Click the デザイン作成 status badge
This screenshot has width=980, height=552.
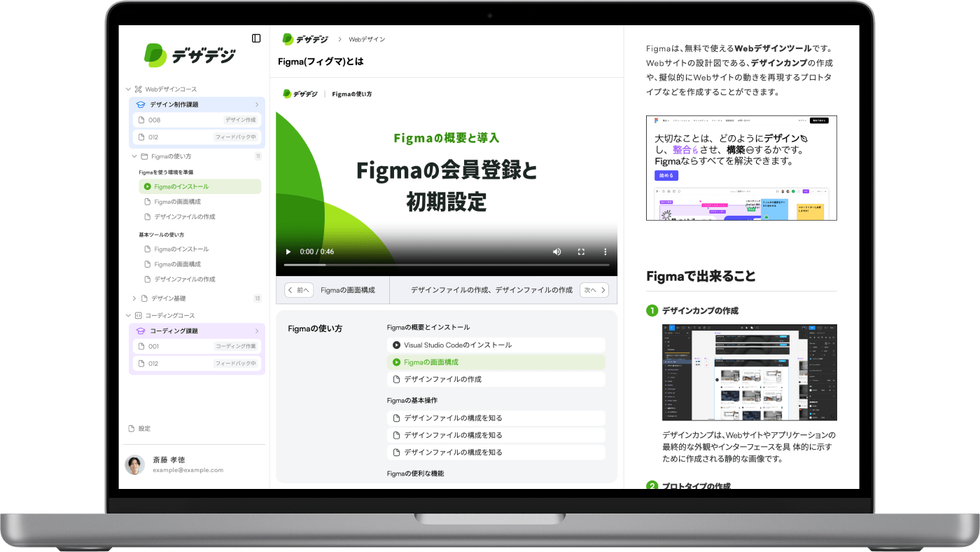pos(241,120)
